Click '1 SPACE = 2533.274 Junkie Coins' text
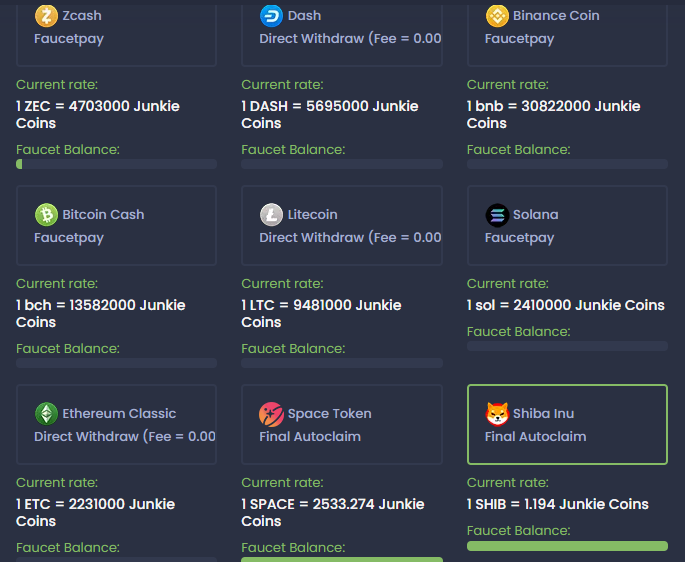Image resolution: width=685 pixels, height=562 pixels. tap(333, 512)
